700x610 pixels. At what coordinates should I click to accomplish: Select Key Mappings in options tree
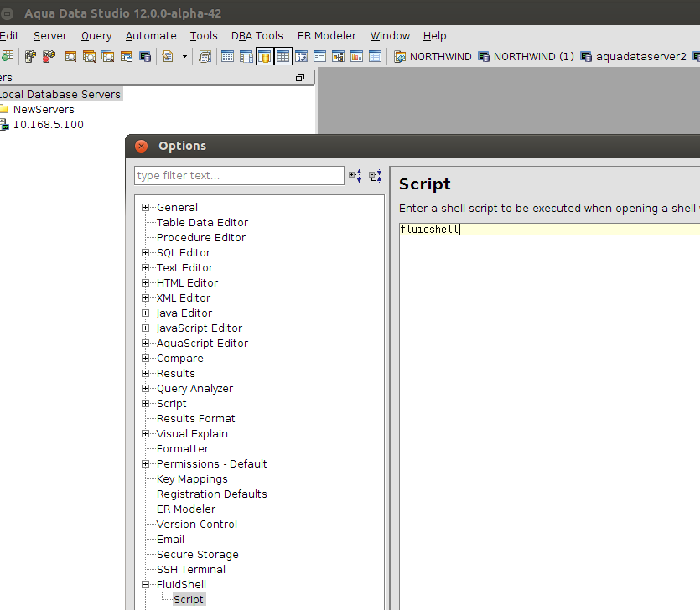point(192,479)
